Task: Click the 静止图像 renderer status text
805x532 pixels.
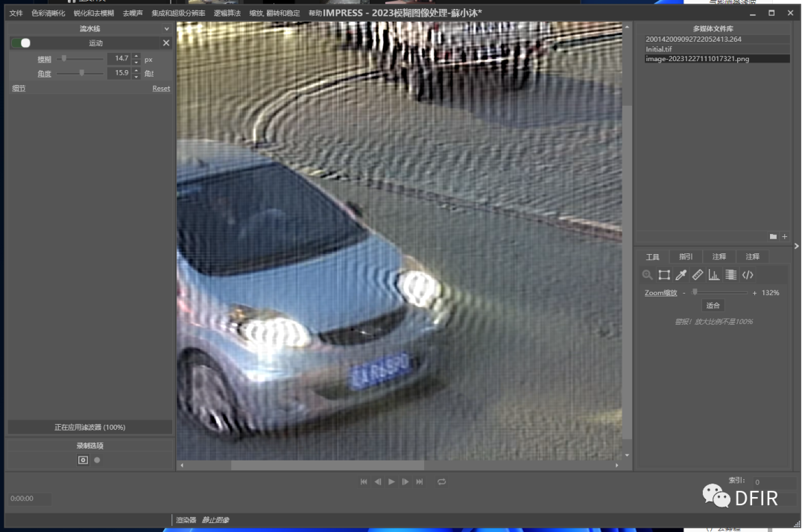Action: pos(215,520)
